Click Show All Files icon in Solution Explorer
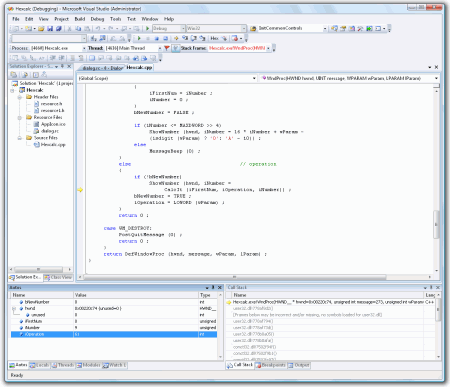This screenshot has width=450, height=387. tap(24, 75)
